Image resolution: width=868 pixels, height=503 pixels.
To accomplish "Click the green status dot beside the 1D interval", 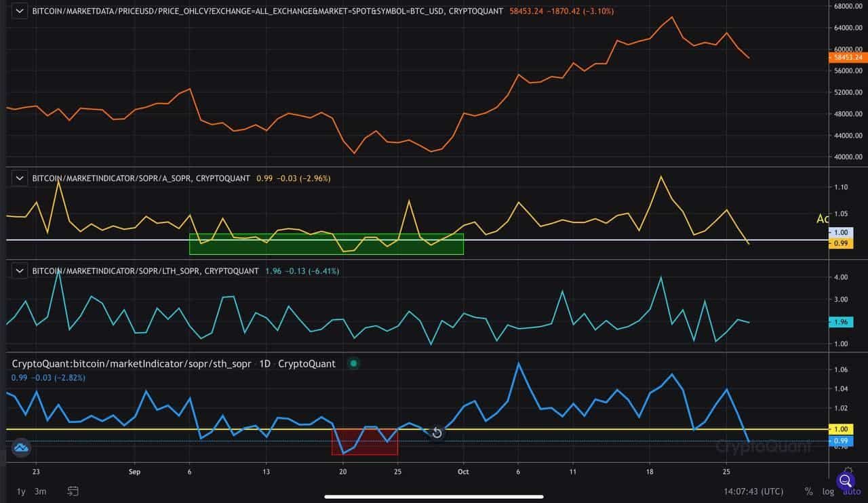I will (x=353, y=363).
